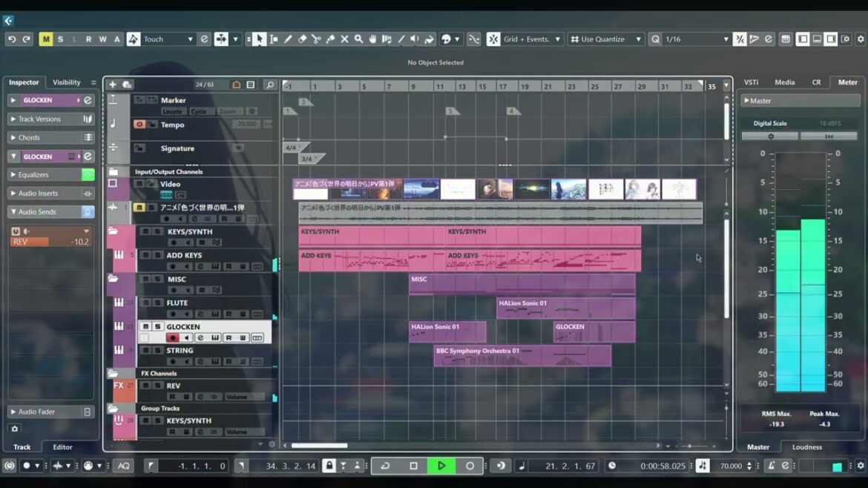Select the BBC Symphony Orchestra 01 clip
868x488 pixels.
(x=522, y=355)
